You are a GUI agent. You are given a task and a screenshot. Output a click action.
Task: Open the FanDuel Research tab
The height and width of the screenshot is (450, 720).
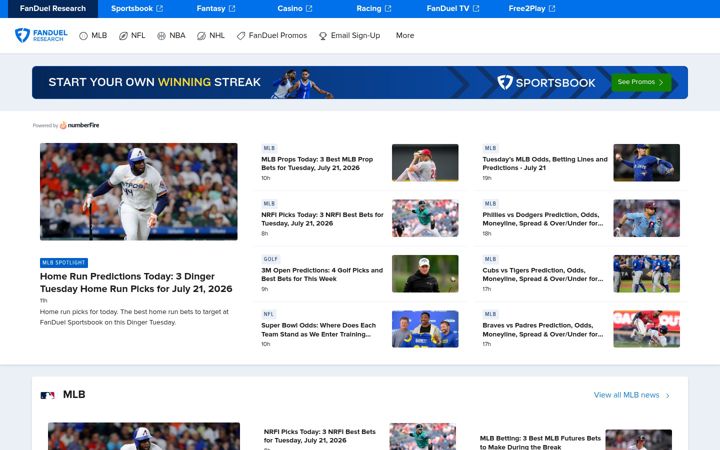(53, 9)
